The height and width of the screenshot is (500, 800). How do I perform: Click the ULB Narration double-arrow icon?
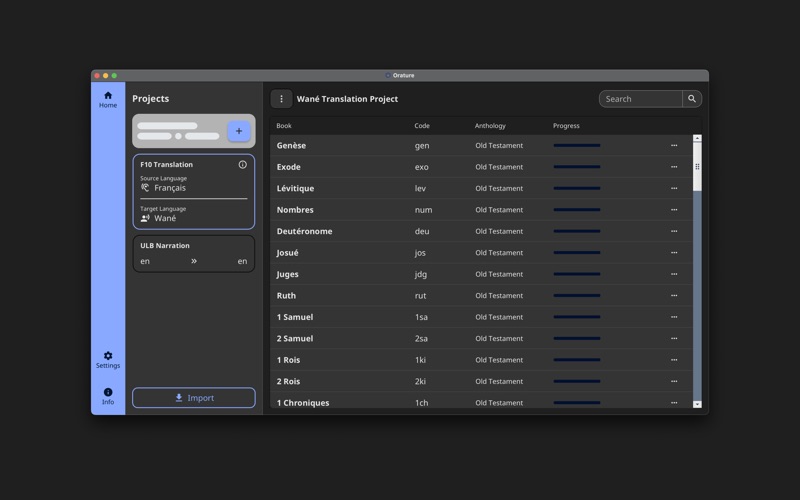194,261
